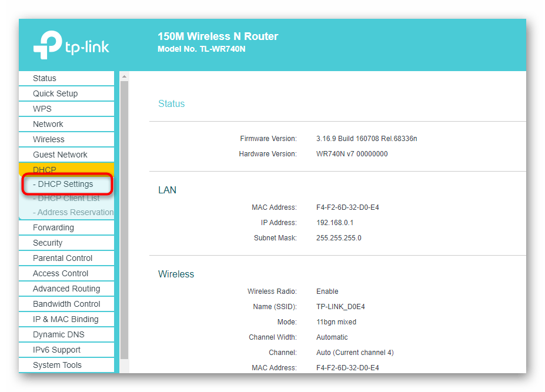Select the Bandwidth Control menu
Image resolution: width=545 pixels, height=392 pixels.
pos(66,304)
